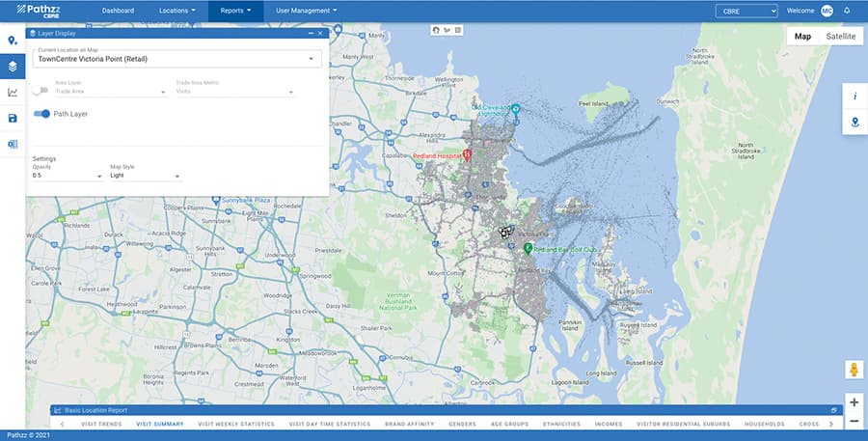This screenshot has width=868, height=441.
Task: Select the rectangle draw tool on map
Action: [458, 30]
